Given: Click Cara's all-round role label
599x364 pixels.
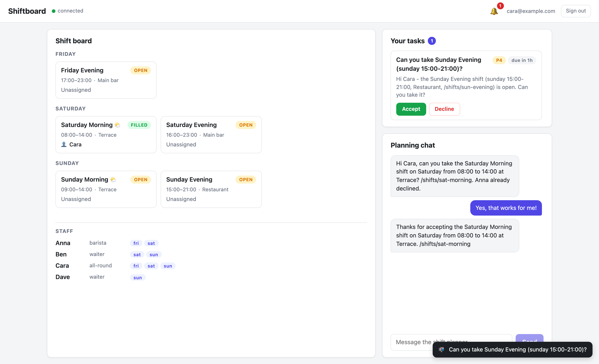Looking at the screenshot, I should click(x=100, y=266).
